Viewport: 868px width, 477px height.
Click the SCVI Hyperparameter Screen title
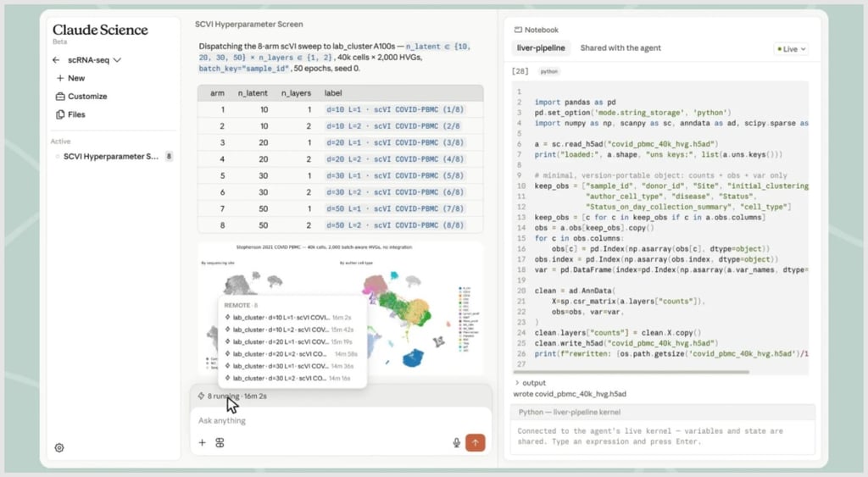pyautogui.click(x=248, y=25)
